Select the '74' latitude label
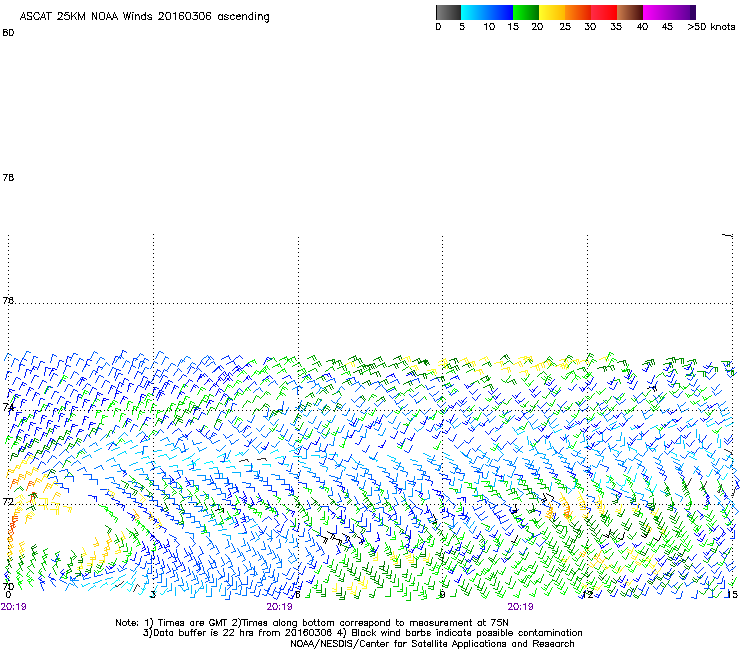Screen dimensions: 740x650 (x=8, y=407)
